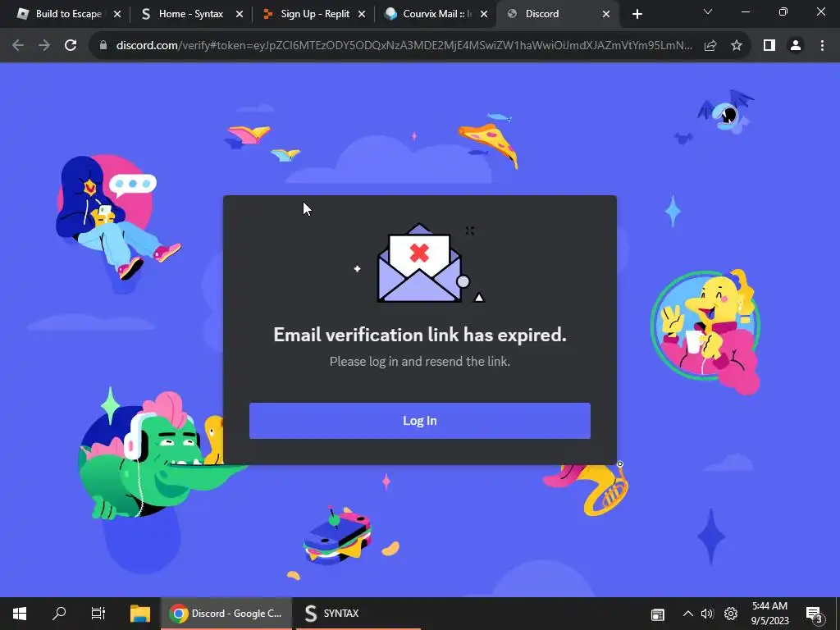Switch to the Home - Syntax tab
Viewport: 840px width, 630px height.
[x=190, y=14]
